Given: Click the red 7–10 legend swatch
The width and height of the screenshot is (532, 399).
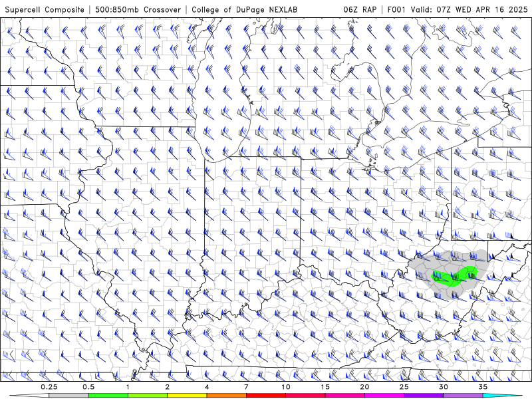Looking at the screenshot, I should click(x=265, y=396).
